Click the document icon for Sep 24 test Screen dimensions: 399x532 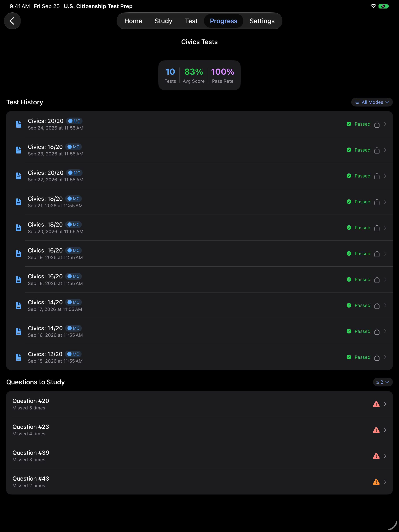(x=19, y=124)
